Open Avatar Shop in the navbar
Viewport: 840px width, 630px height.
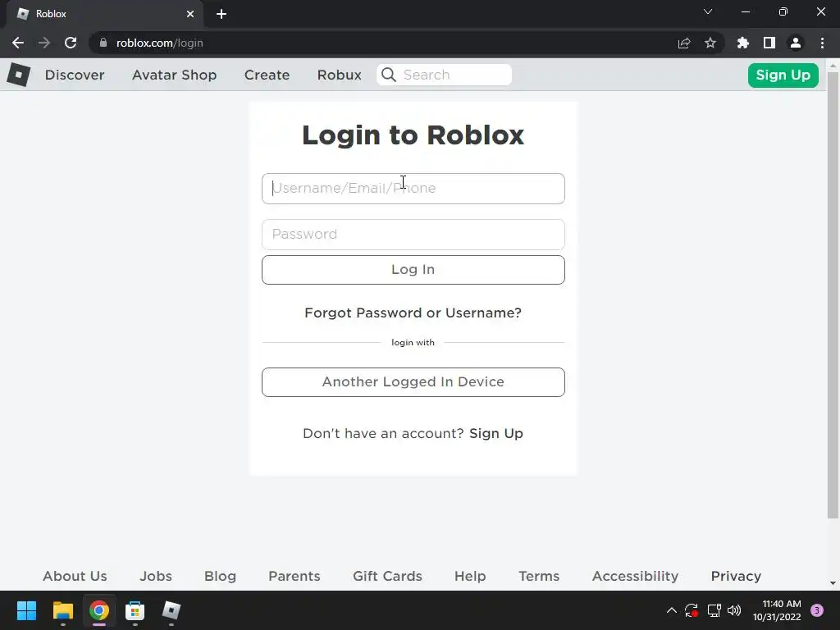pos(175,75)
